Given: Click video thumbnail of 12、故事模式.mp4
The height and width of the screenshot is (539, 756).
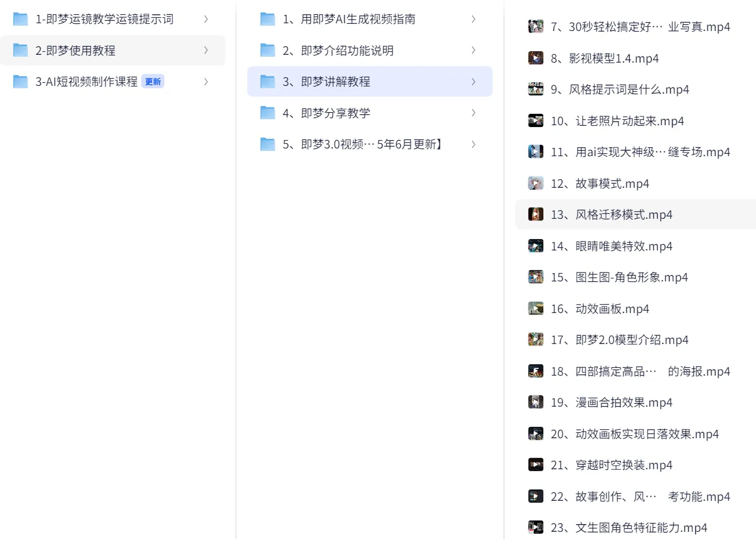Looking at the screenshot, I should [536, 183].
